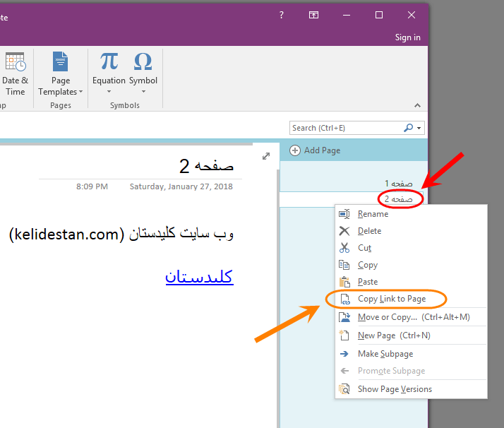Open Help question mark icon

tap(281, 15)
